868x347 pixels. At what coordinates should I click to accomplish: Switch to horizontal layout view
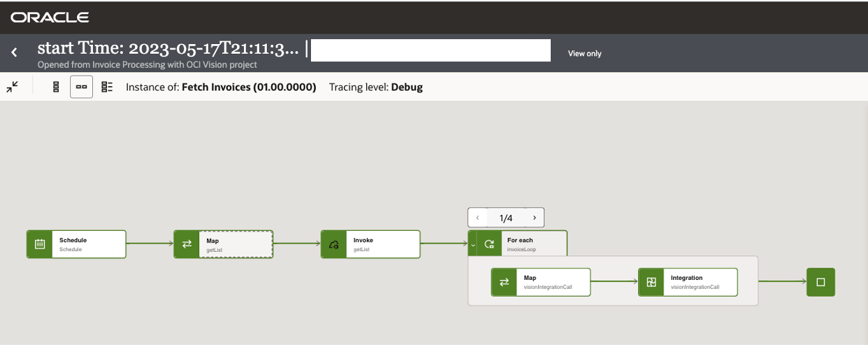82,87
